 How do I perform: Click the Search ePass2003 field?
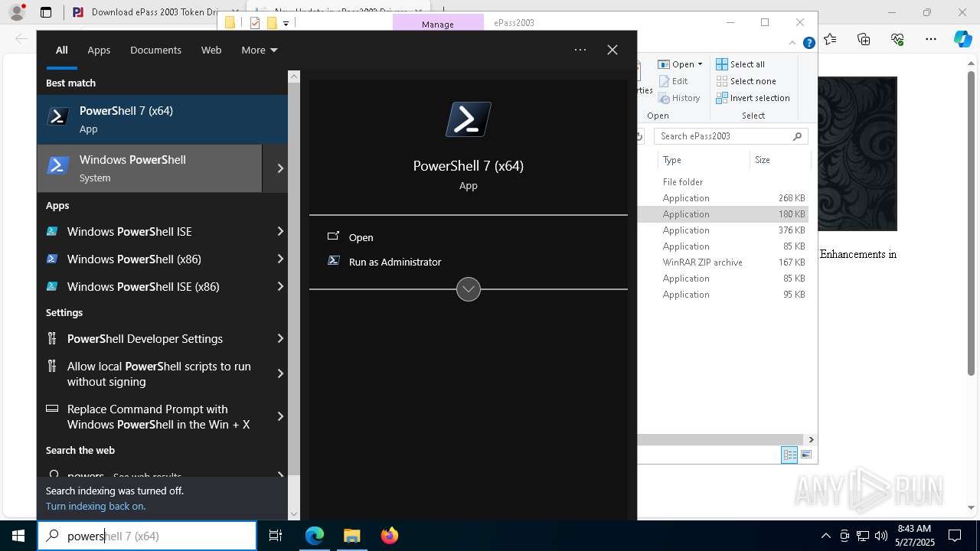(x=731, y=136)
